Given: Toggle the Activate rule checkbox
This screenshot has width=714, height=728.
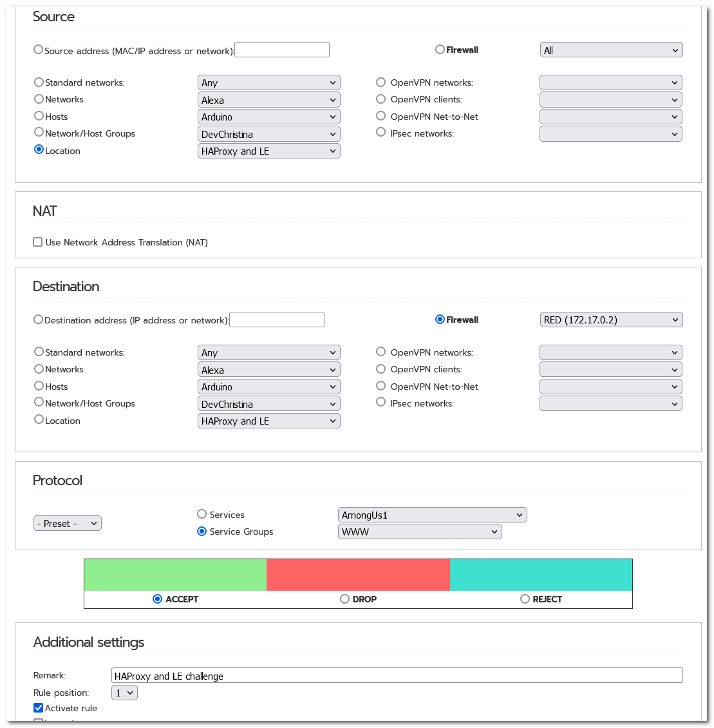Looking at the screenshot, I should click(x=39, y=708).
